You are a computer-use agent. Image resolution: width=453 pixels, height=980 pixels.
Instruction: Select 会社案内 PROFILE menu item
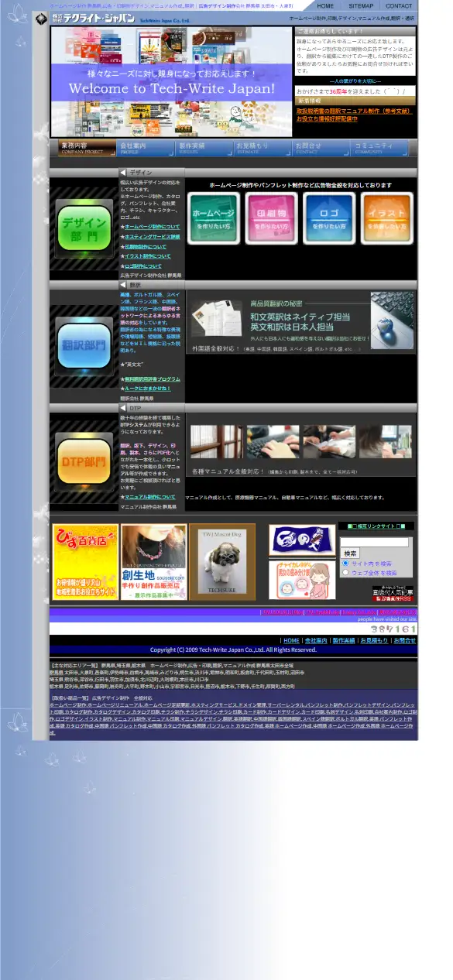click(146, 148)
